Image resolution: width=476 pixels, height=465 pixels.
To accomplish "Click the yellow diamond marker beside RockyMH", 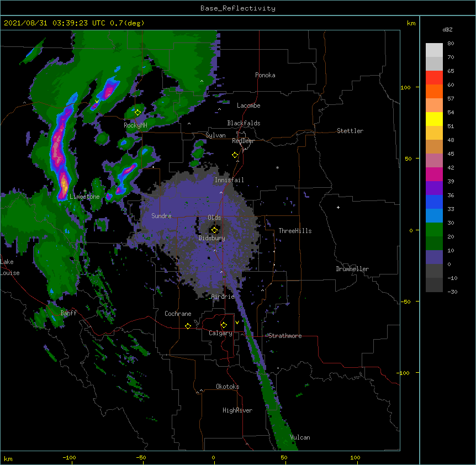I will (x=137, y=113).
